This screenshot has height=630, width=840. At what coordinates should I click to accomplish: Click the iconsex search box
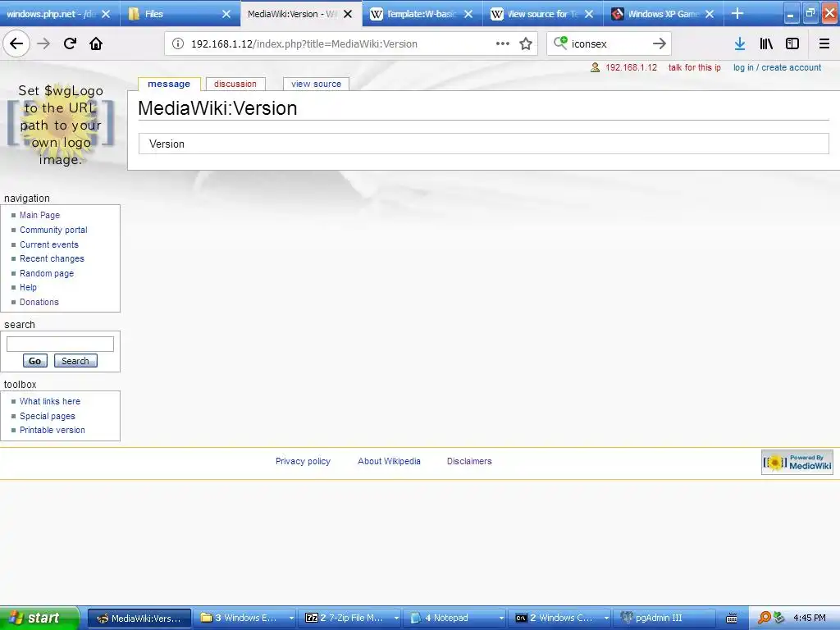tap(609, 43)
